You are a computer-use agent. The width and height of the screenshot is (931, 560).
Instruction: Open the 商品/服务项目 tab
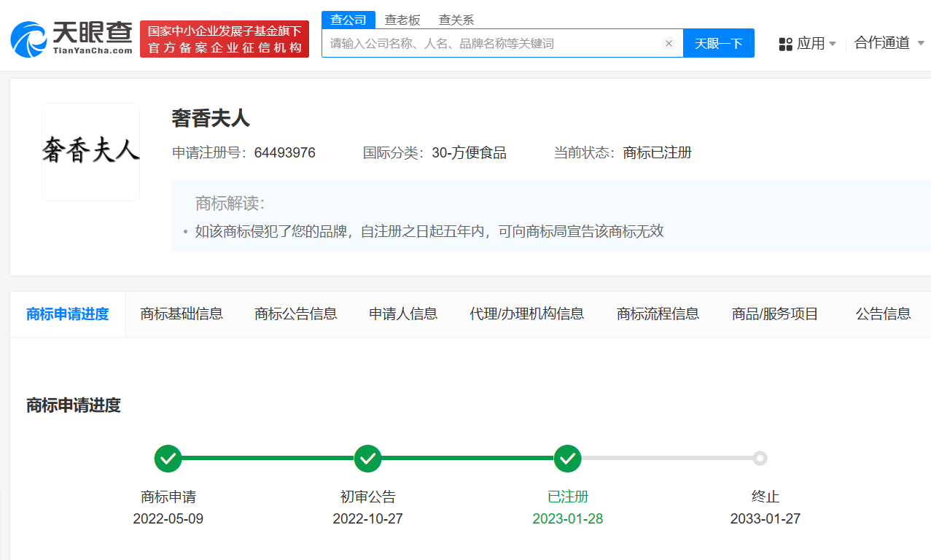(776, 314)
